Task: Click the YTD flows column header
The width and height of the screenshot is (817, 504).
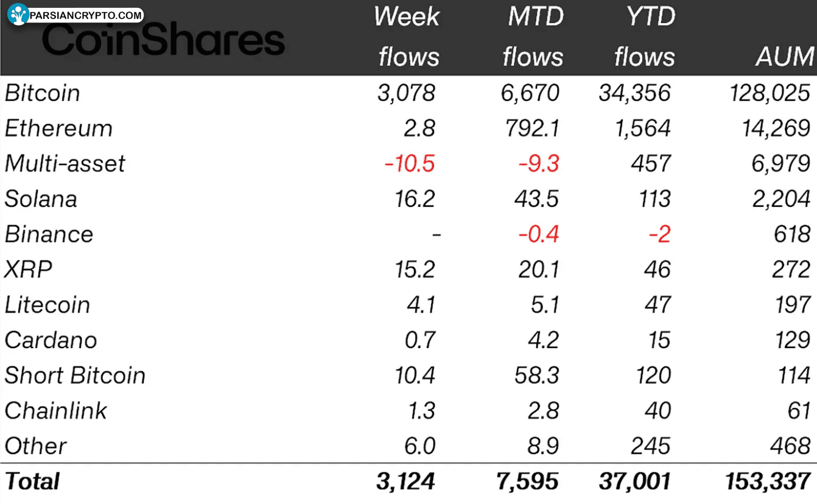Action: 645,37
